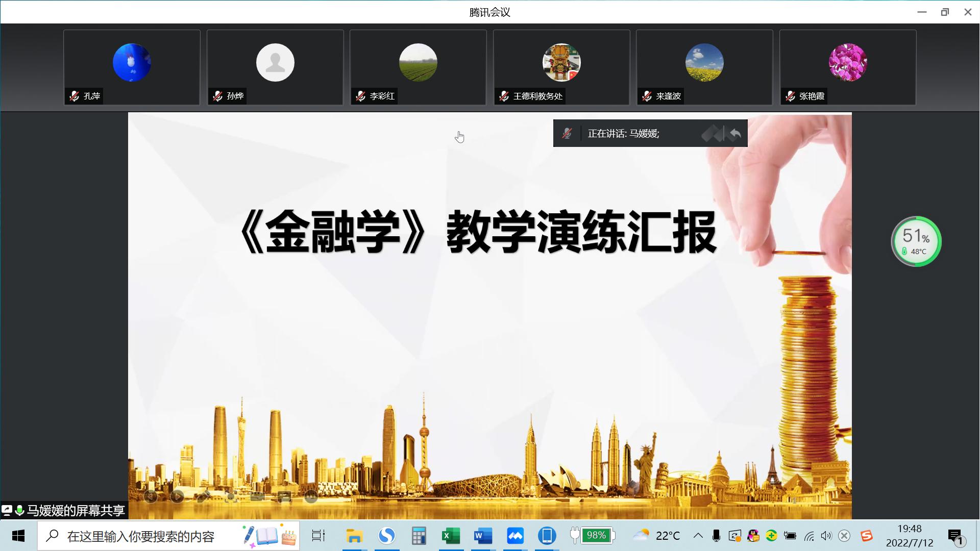Click muted microphone icon beside 孙烨

[218, 96]
